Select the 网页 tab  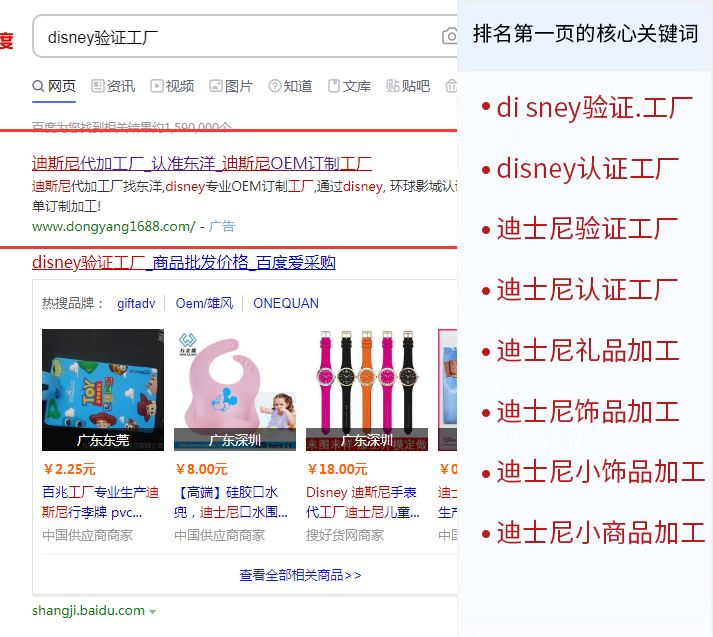tap(54, 86)
